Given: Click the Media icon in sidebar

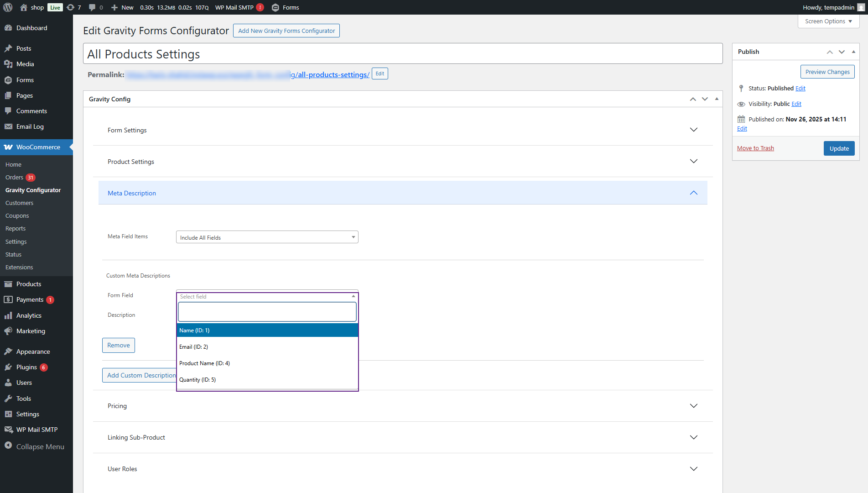Looking at the screenshot, I should [x=8, y=64].
